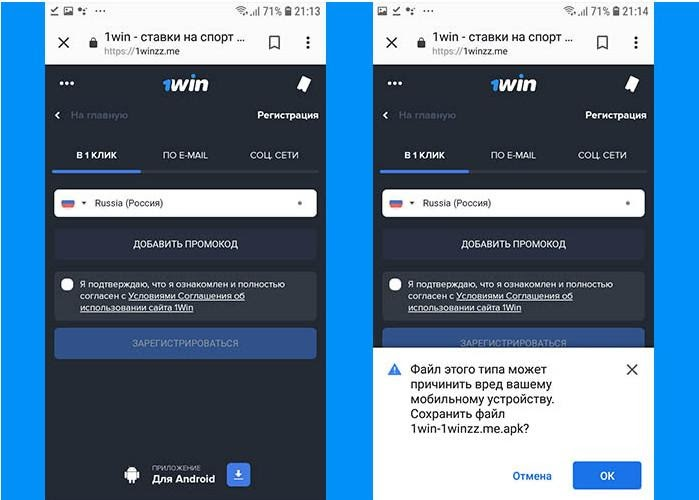
Task: Check the agreement confirmation checkbox on left screen
Action: coord(67,284)
